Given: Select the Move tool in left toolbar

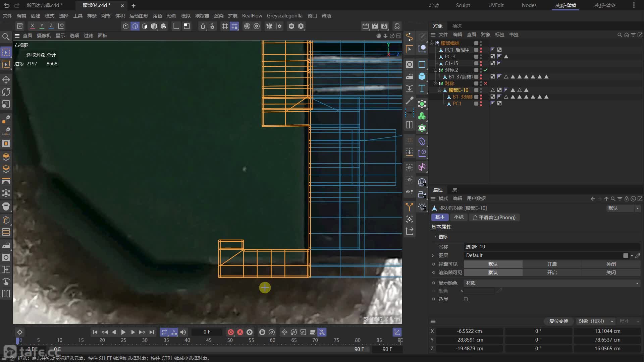Looking at the screenshot, I should (x=6, y=80).
